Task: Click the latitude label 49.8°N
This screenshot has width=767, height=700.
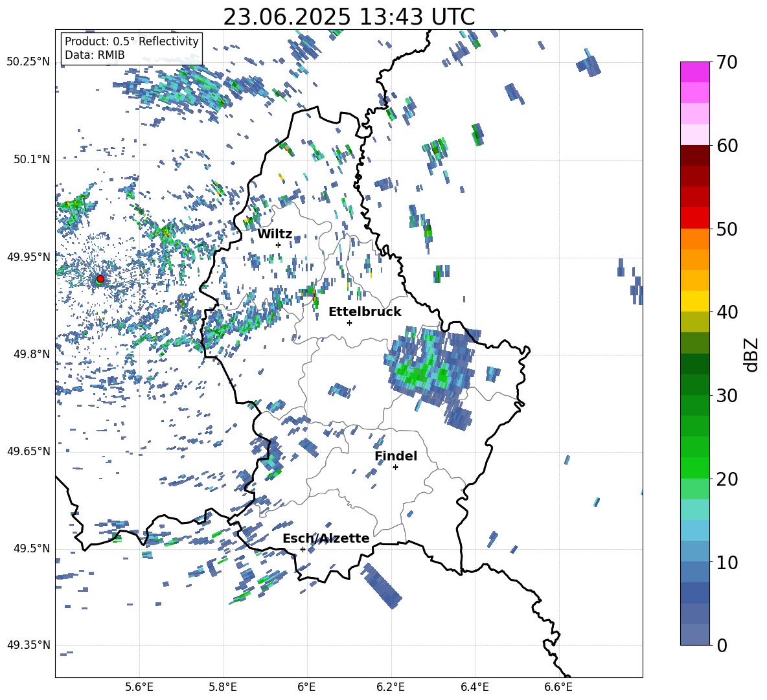Action: click(x=31, y=354)
